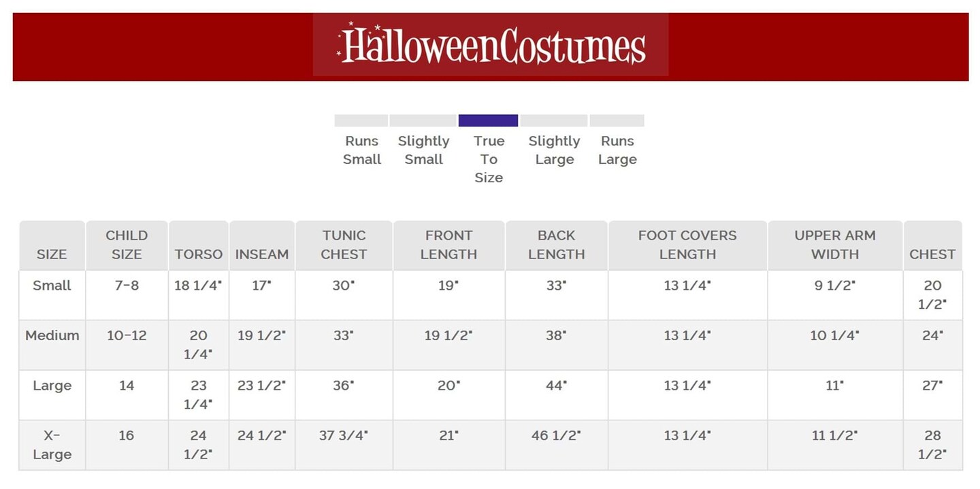Click the Large size row label
The image size is (980, 489).
pos(52,386)
